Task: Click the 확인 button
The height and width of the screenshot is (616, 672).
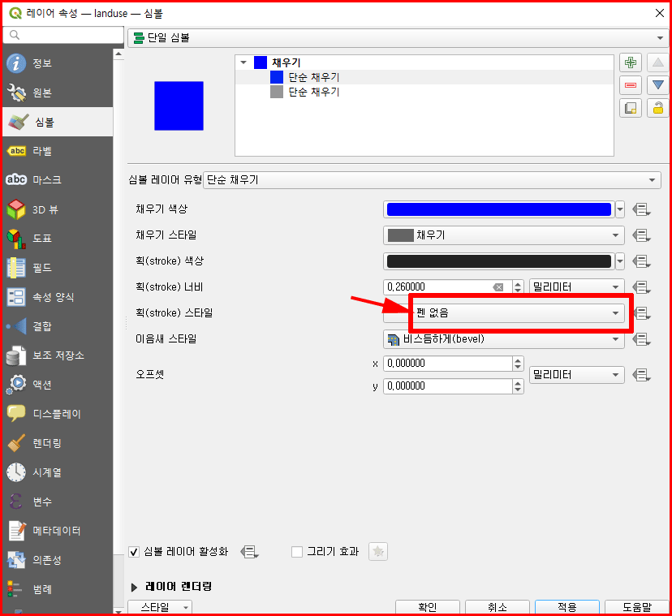Action: click(x=427, y=607)
